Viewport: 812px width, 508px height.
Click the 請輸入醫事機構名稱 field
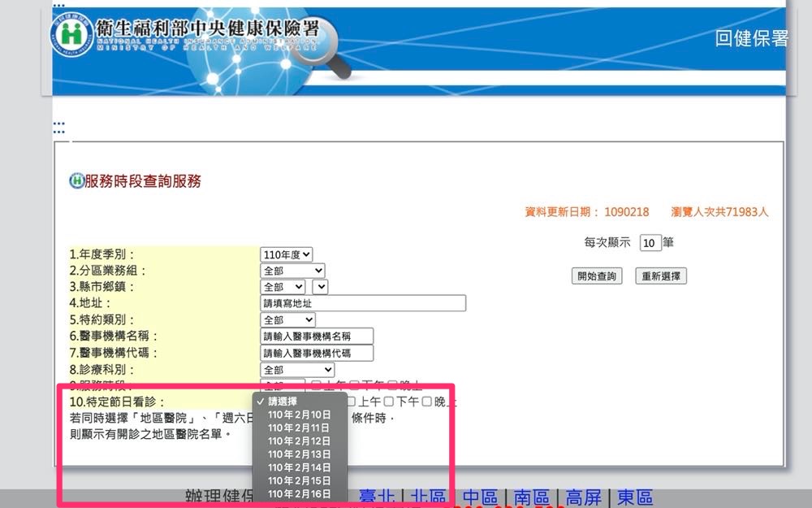point(317,336)
